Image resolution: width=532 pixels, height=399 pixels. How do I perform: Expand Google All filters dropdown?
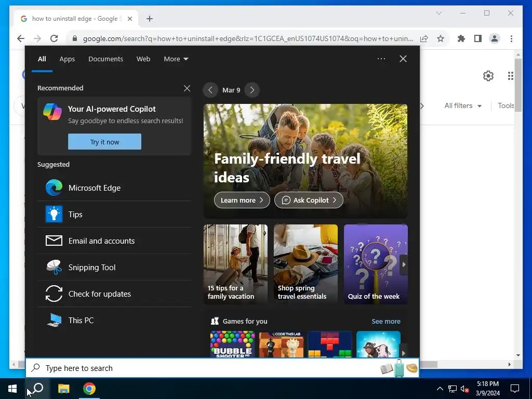(x=463, y=106)
